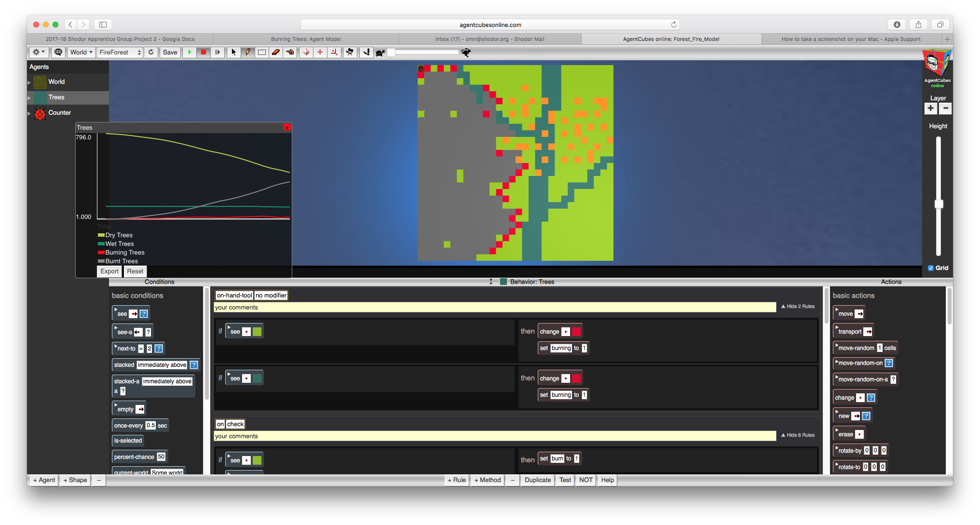Click the once-every 0.5 sec value field

pos(151,426)
